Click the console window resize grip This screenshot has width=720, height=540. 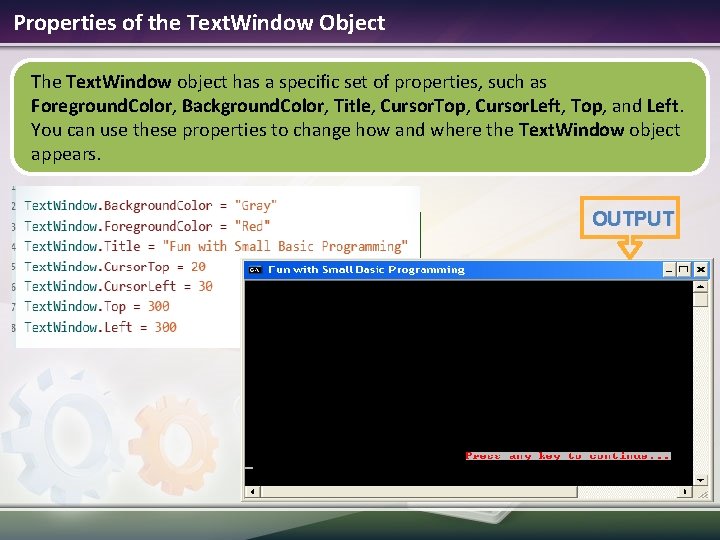coord(701,493)
